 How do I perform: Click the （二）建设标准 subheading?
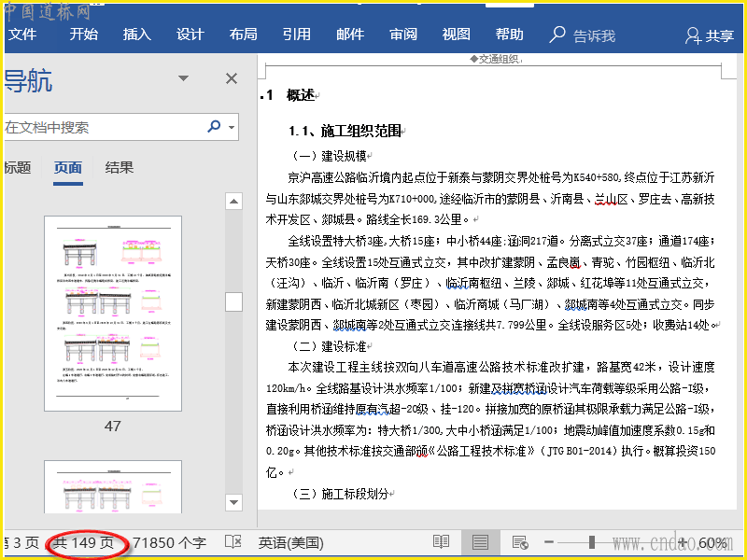(x=329, y=345)
